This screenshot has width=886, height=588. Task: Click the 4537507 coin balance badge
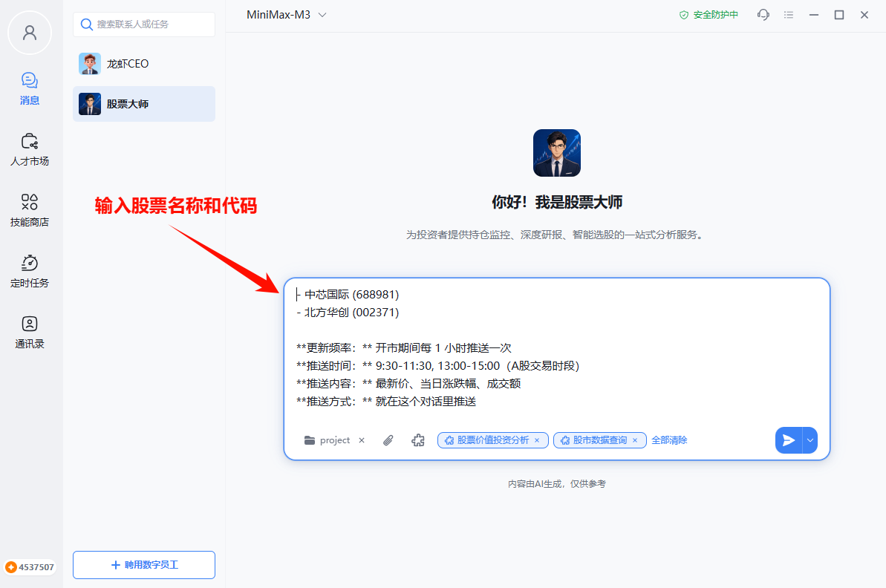click(x=30, y=567)
